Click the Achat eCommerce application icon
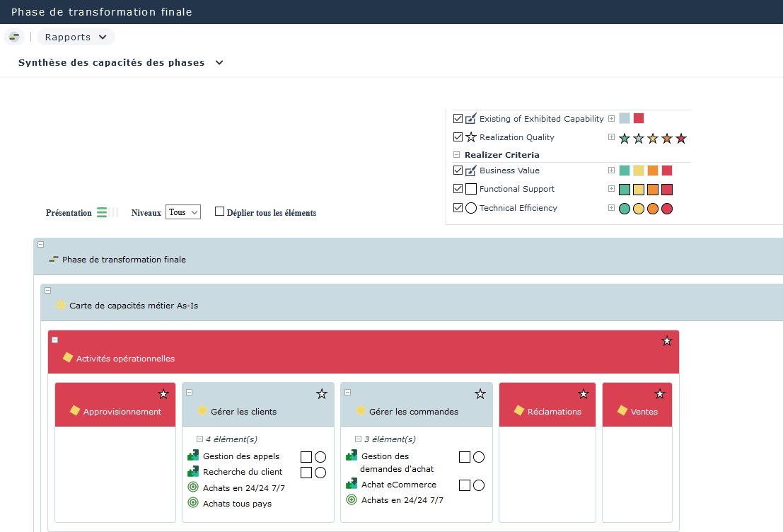Image resolution: width=783 pixels, height=532 pixels. [352, 485]
